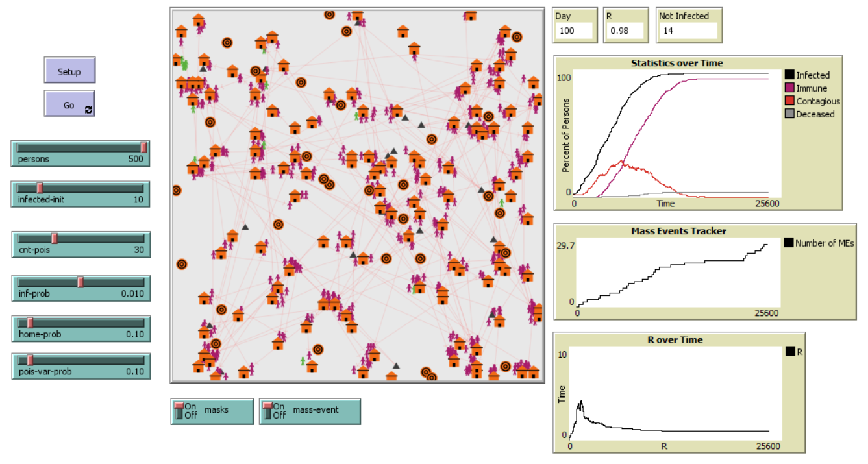Select the Not Infected monitor value
The image size is (868, 464).
click(x=688, y=31)
